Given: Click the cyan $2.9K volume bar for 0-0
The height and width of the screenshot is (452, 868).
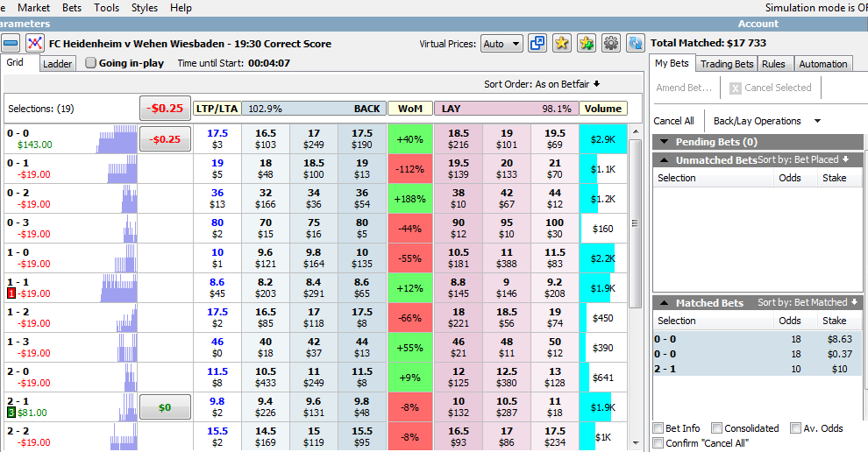Looking at the screenshot, I should (x=603, y=139).
